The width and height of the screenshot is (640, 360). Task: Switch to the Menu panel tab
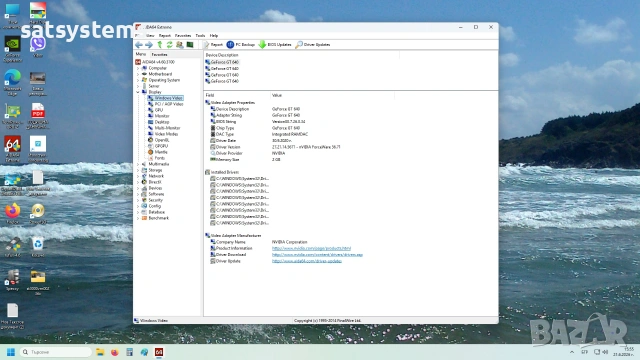point(140,54)
